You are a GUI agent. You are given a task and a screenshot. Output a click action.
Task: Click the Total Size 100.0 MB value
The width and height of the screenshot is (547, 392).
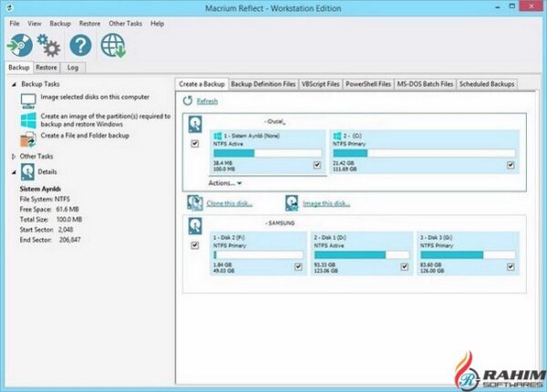click(x=69, y=220)
